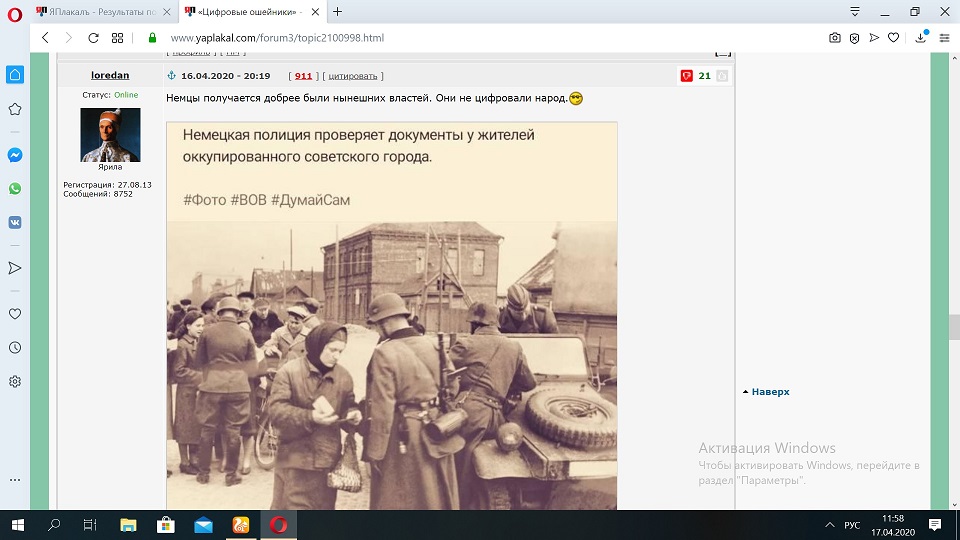
Task: Show hidden system tray icons
Action: point(830,525)
